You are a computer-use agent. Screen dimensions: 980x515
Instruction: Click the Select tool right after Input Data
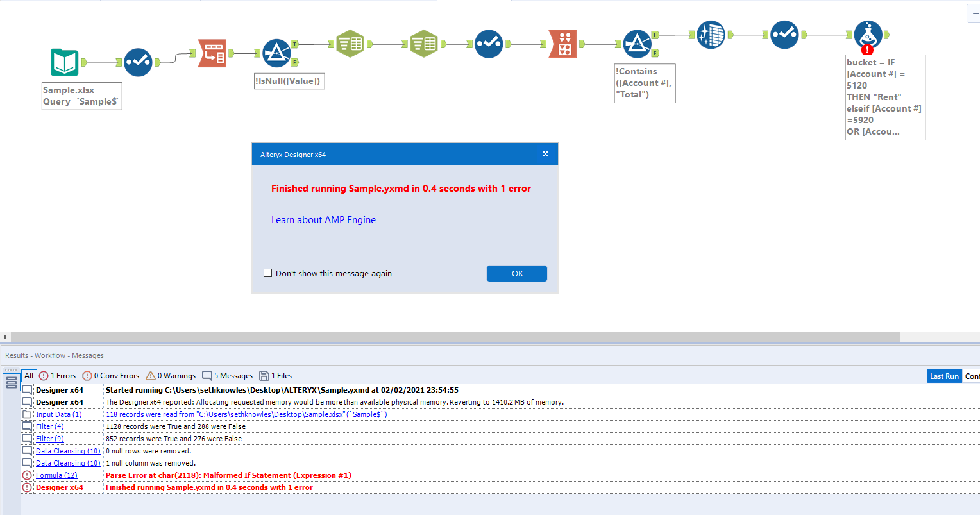pos(138,62)
